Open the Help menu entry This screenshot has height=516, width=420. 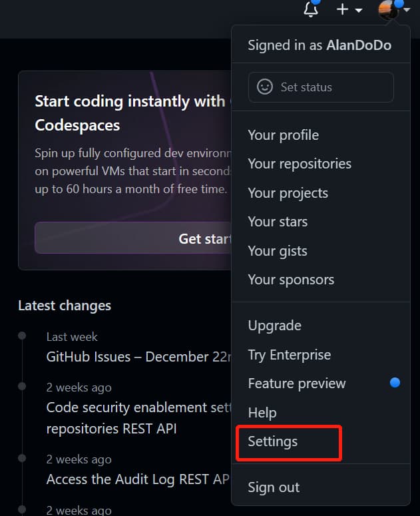(262, 413)
